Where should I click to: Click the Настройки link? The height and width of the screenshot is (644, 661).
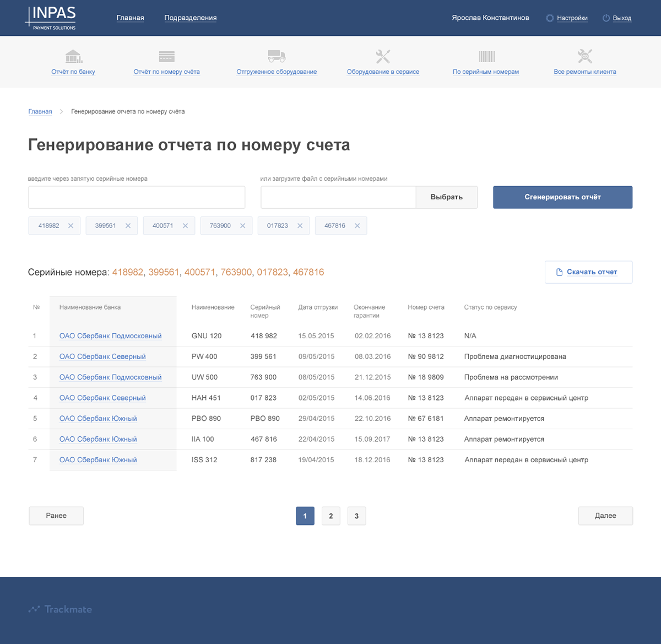click(x=572, y=18)
